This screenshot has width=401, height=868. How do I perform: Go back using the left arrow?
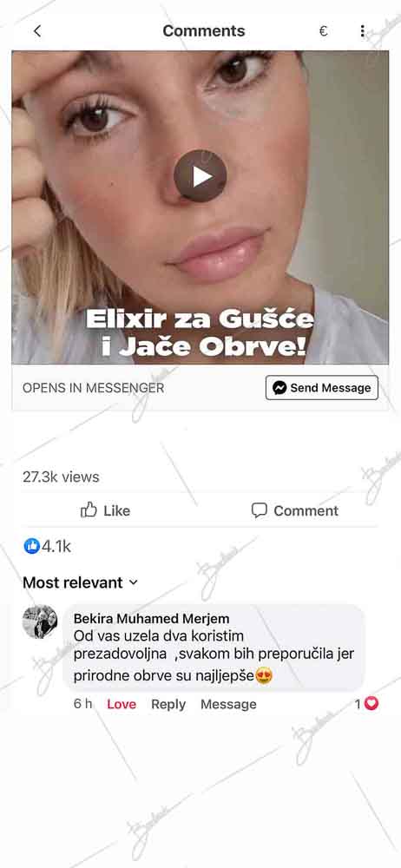37,31
